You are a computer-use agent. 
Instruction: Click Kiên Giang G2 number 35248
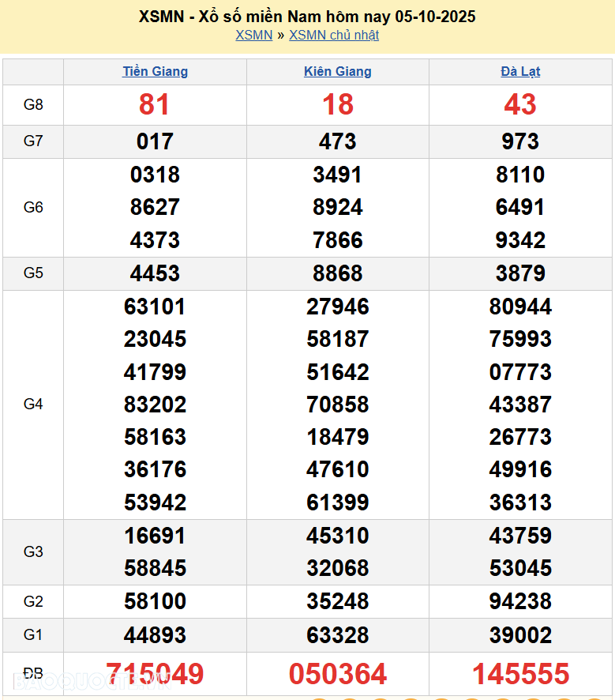(x=337, y=601)
